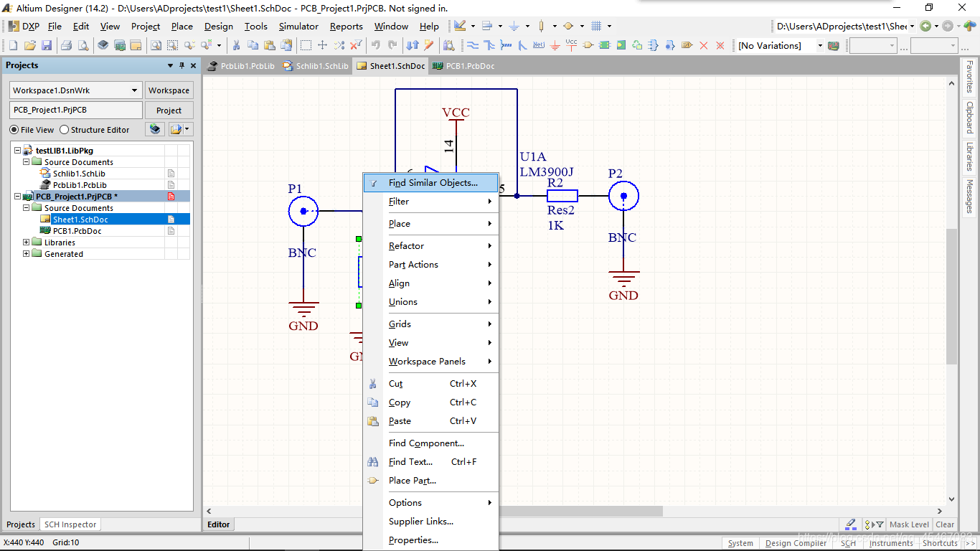The image size is (980, 551).
Task: Click the Move Selection cross-arrows icon
Action: pyautogui.click(x=322, y=45)
